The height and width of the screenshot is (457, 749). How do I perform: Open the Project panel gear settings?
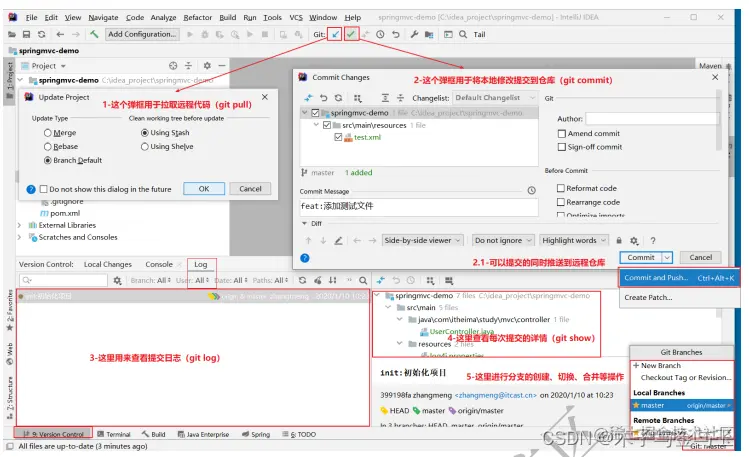pyautogui.click(x=207, y=65)
